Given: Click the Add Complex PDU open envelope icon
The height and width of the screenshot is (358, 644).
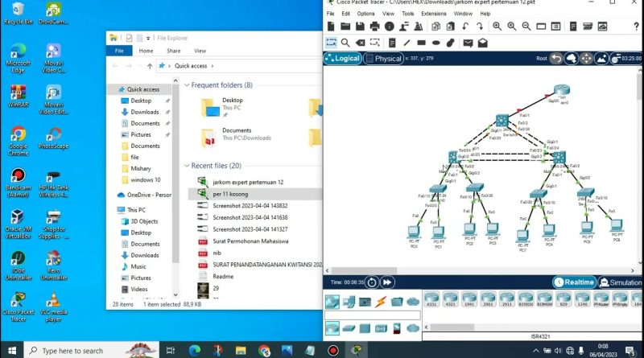Looking at the screenshot, I should point(482,43).
